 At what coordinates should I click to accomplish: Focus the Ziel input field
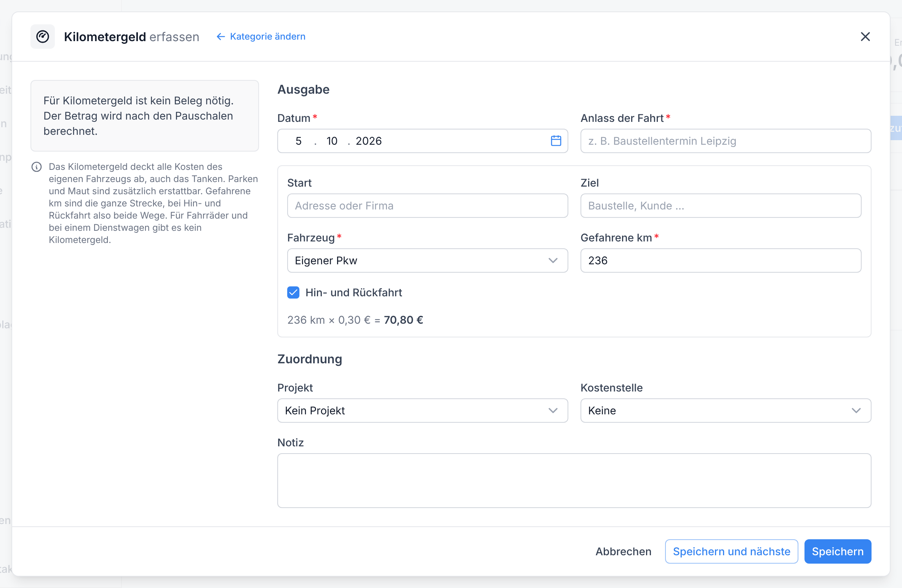(x=721, y=206)
